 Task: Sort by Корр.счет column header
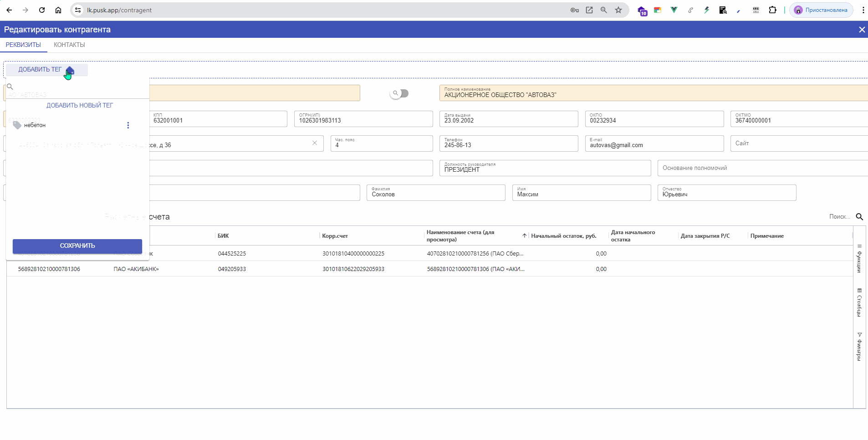(x=335, y=236)
